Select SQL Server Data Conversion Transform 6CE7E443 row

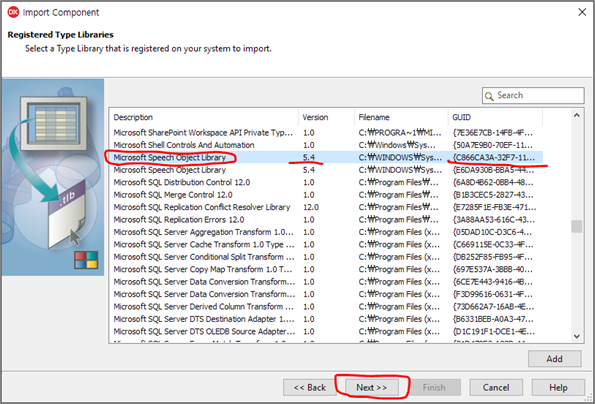(x=326, y=282)
